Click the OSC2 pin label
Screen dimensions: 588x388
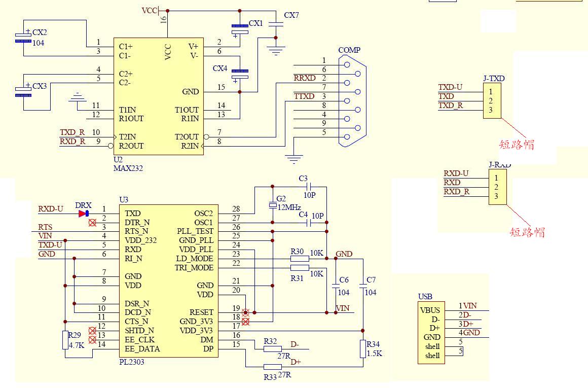(203, 214)
